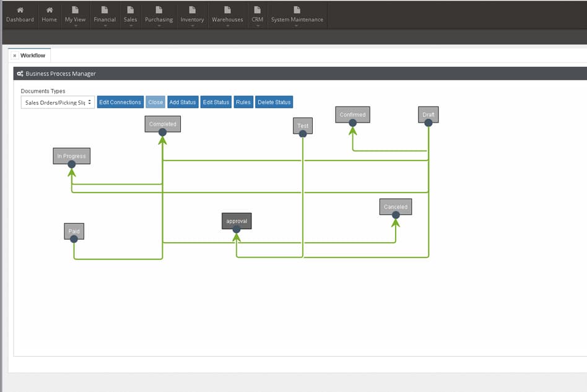
Task: Select the In Progress status node
Action: [x=71, y=155]
